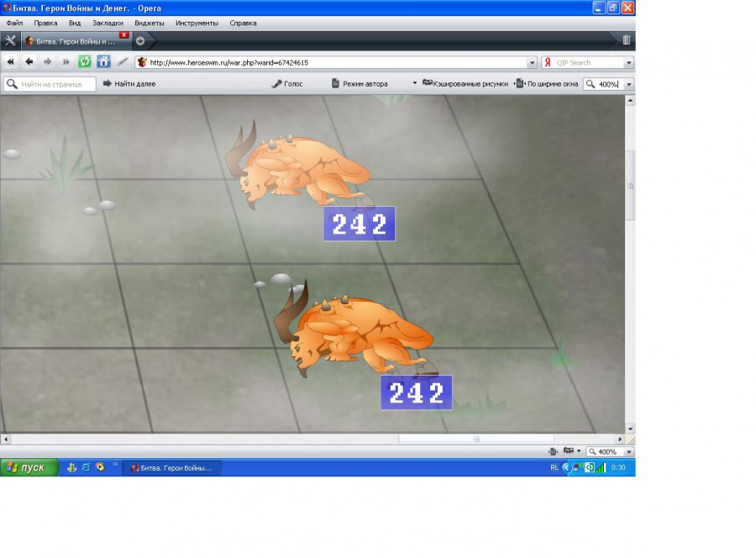756x558 pixels.
Task: Expand the toolbar zoom dropdown arrow
Action: pyautogui.click(x=628, y=84)
